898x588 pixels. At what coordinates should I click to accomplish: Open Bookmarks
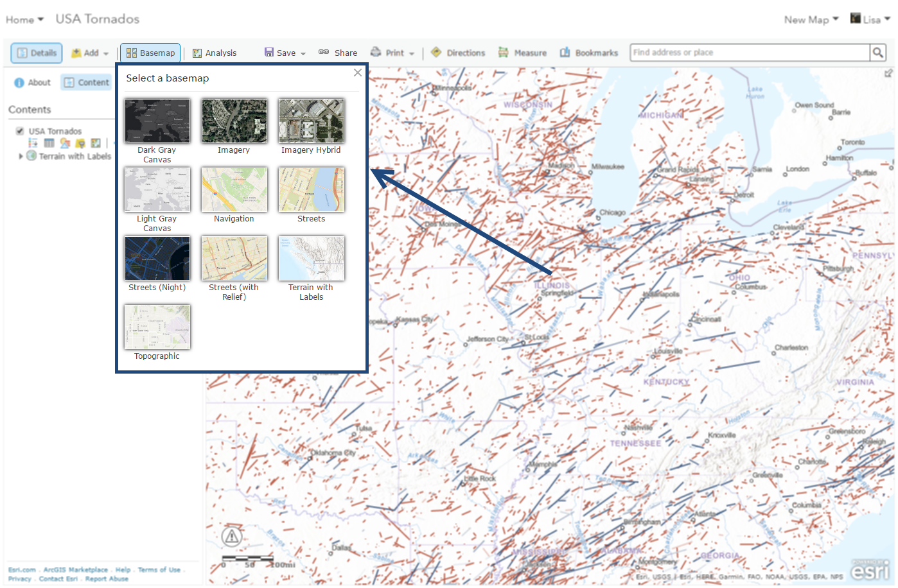(589, 53)
